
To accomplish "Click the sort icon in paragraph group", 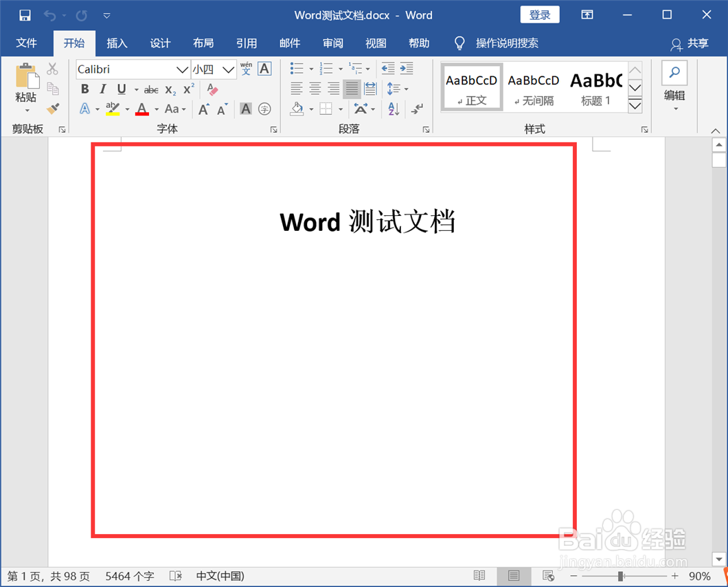I will (392, 109).
